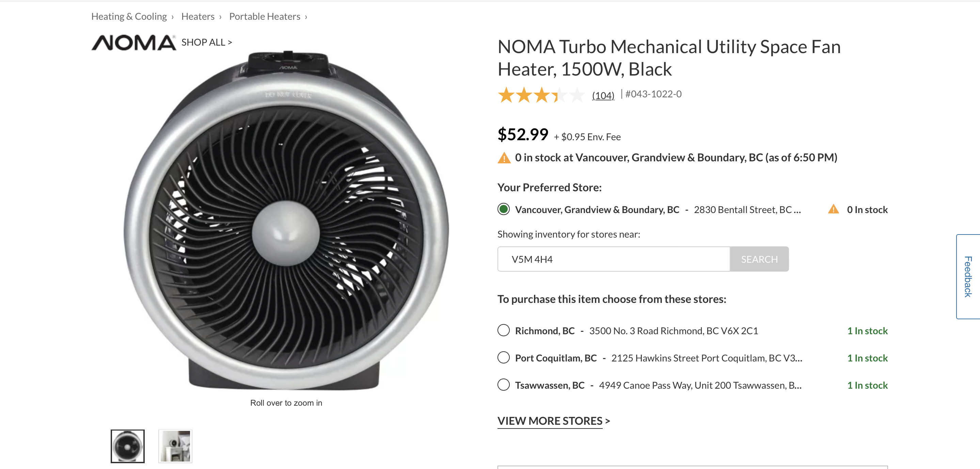Open the Feedback side tab
980x469 pixels.
(x=968, y=276)
